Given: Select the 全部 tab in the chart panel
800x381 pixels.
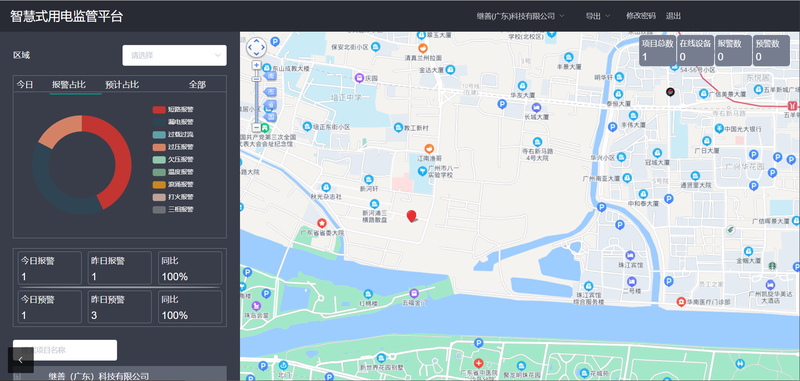Looking at the screenshot, I should [x=197, y=85].
